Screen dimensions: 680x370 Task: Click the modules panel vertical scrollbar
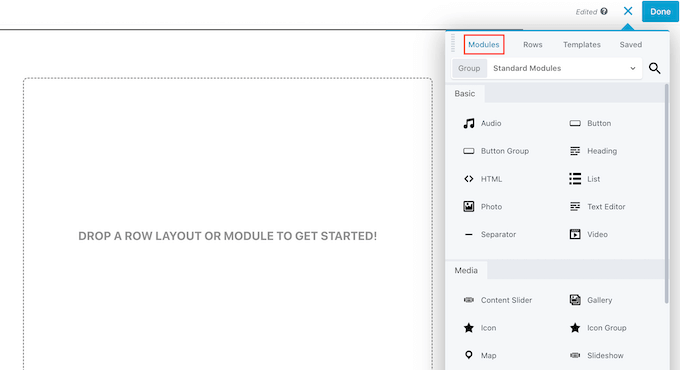(667, 193)
